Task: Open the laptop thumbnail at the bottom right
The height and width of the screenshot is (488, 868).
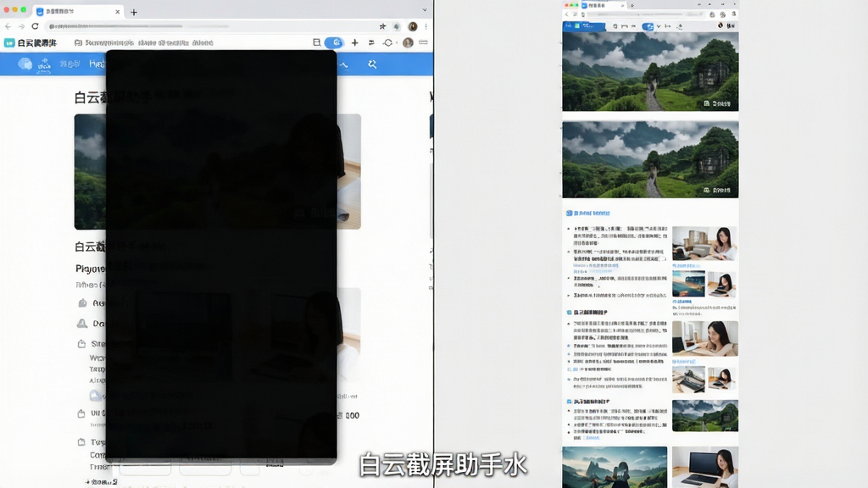Action: coord(704,467)
